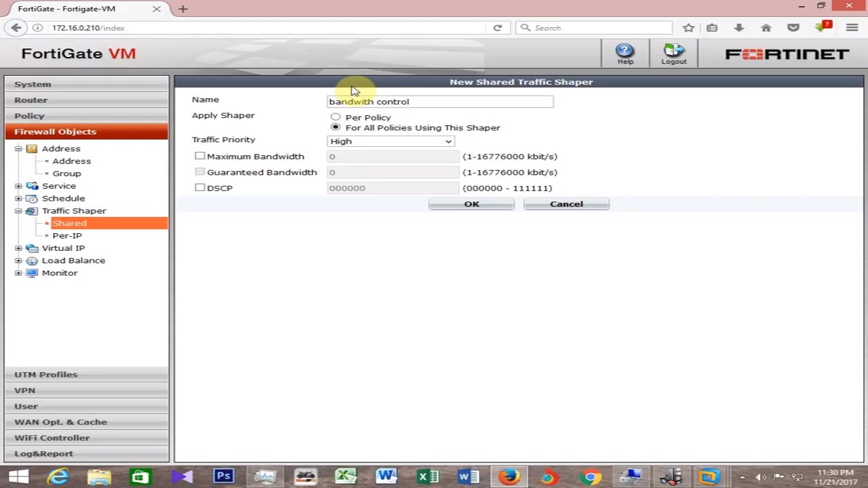Image resolution: width=868 pixels, height=488 pixels.
Task: Show site information icon in address bar
Action: (x=38, y=28)
